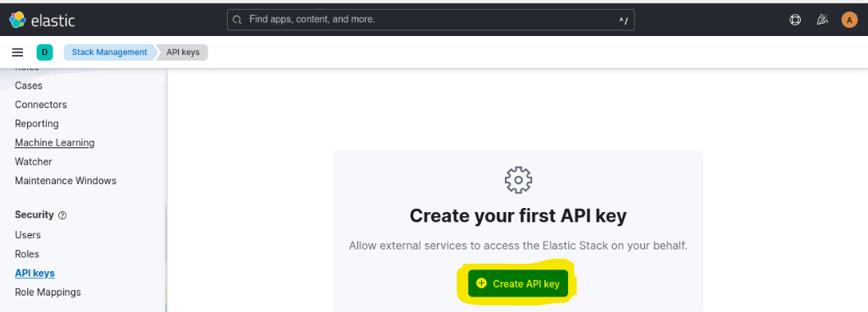This screenshot has width=868, height=312.
Task: Click the "Allow external services" description text
Action: coord(518,246)
